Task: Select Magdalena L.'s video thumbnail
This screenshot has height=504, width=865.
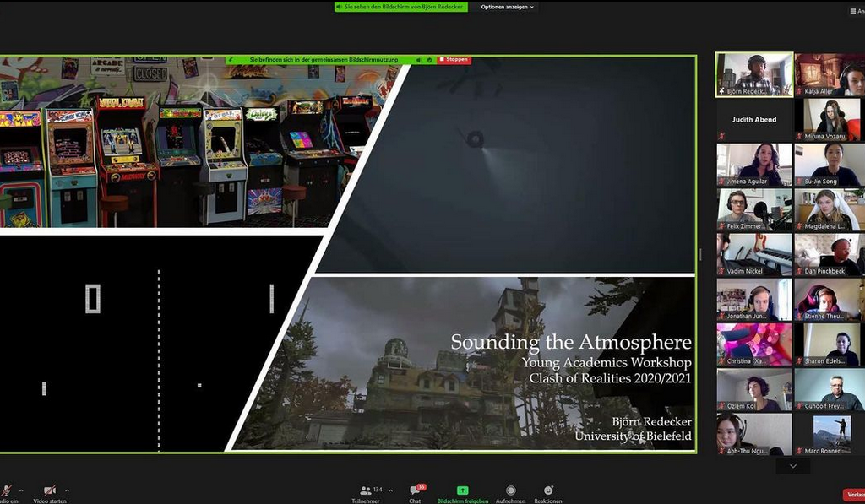Action: coord(830,209)
